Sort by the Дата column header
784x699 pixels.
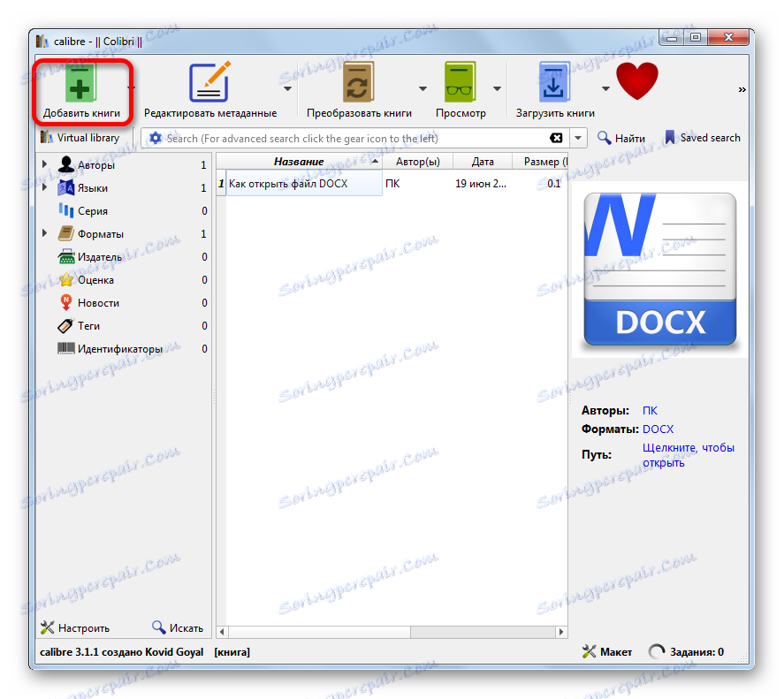click(483, 162)
